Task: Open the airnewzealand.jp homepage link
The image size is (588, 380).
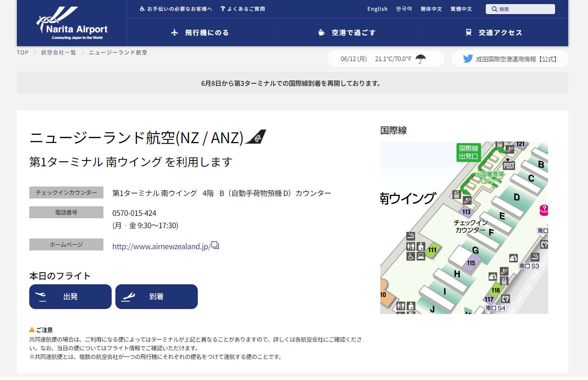Action: pyautogui.click(x=162, y=246)
